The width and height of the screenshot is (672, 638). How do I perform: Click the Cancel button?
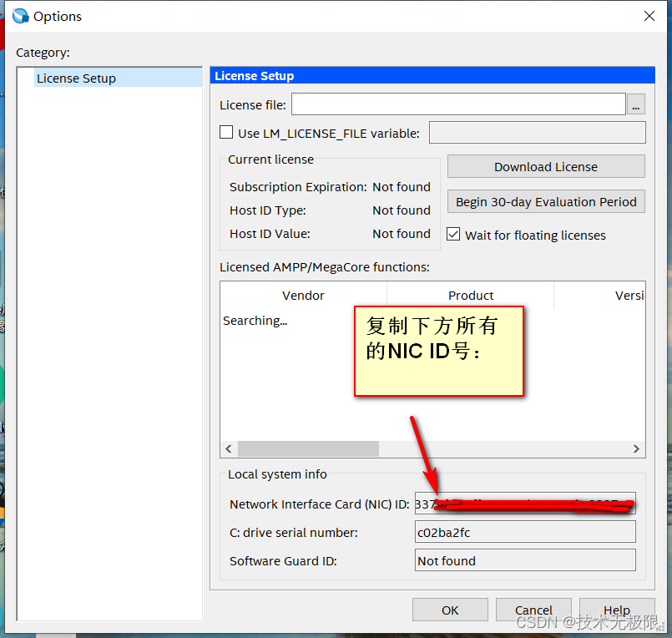click(533, 610)
